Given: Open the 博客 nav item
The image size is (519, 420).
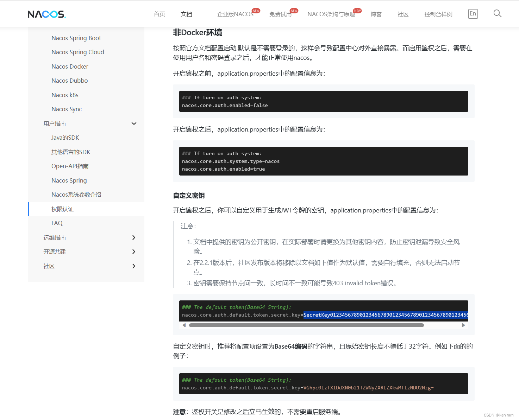Looking at the screenshot, I should [x=376, y=14].
